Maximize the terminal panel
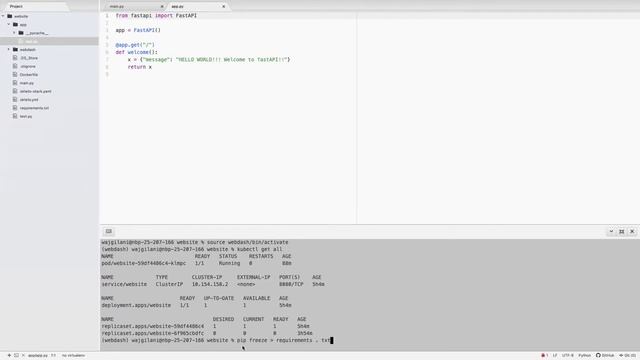Image resolution: width=640 pixels, height=360 pixels. click(622, 231)
